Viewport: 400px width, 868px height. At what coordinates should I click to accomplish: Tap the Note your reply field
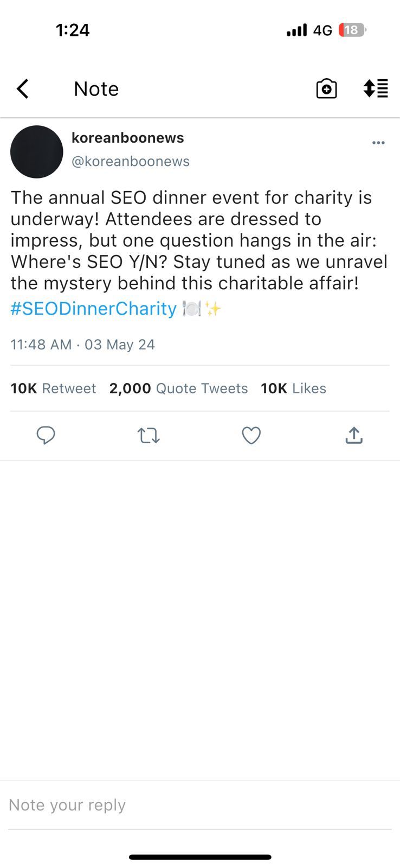click(199, 805)
